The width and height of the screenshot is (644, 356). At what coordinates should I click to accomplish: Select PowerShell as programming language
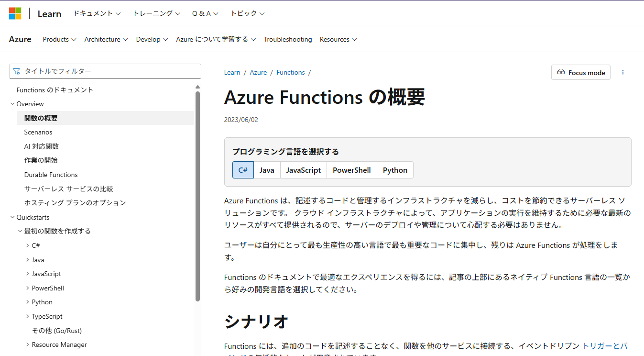pyautogui.click(x=351, y=170)
